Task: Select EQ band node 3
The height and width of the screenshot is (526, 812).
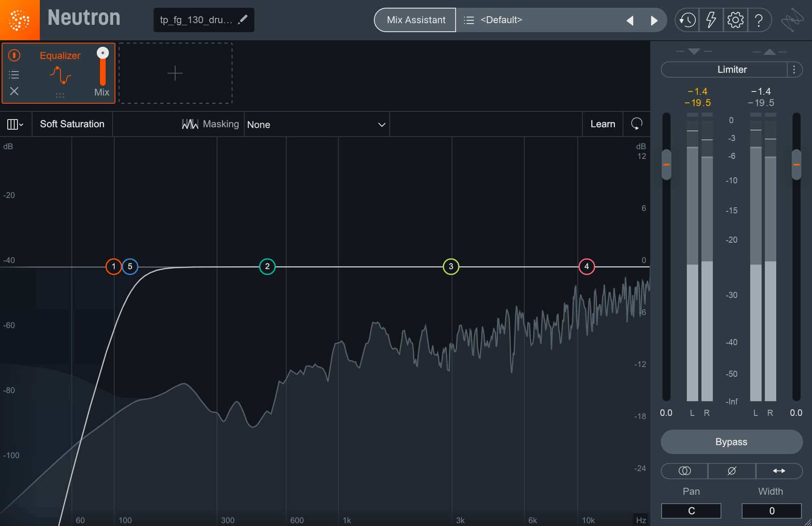Action: 451,267
